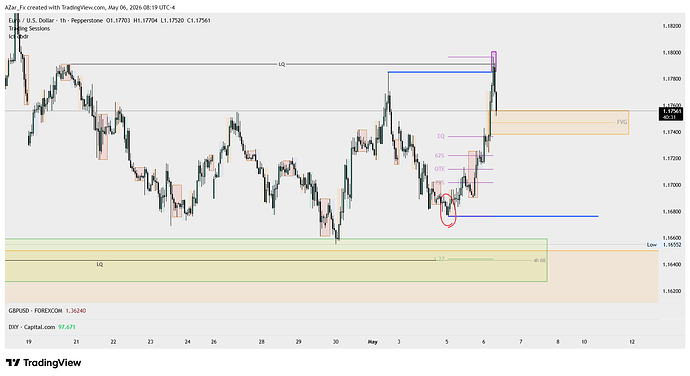Click the DXY value 97.671
The image size is (690, 376).
click(67, 327)
